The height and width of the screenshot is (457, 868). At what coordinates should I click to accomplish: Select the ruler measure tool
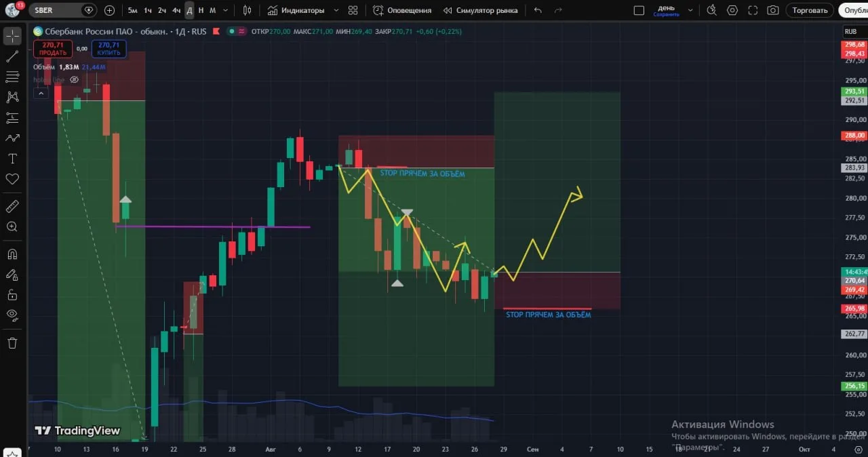click(12, 206)
